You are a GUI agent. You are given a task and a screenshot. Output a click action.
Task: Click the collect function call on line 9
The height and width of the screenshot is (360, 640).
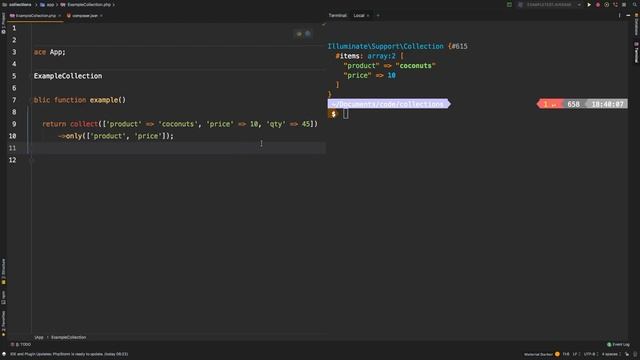click(x=84, y=124)
